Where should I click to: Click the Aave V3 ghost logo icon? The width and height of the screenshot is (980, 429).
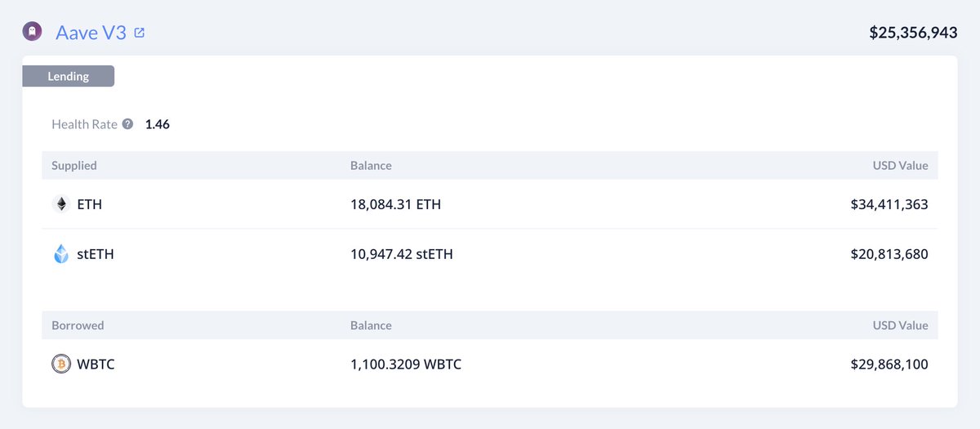point(32,33)
